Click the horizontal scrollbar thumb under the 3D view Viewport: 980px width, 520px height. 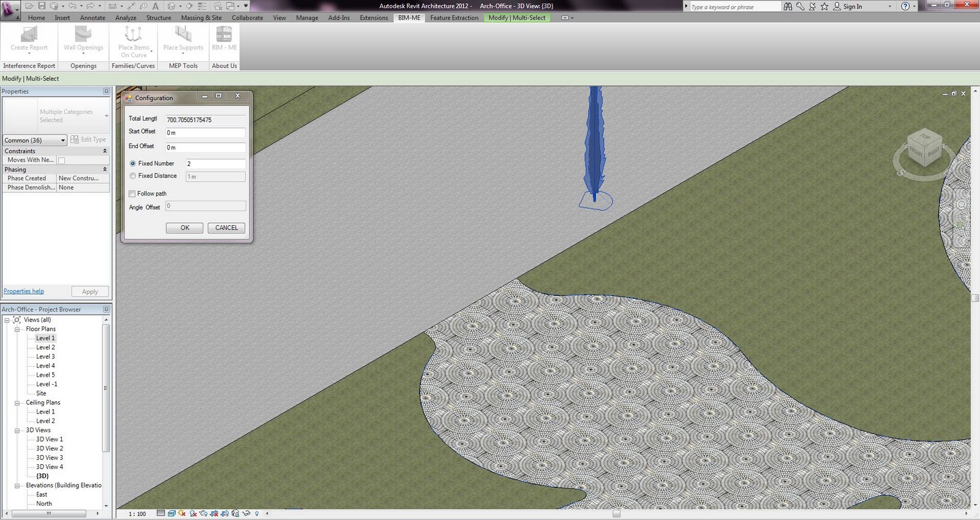click(617, 514)
